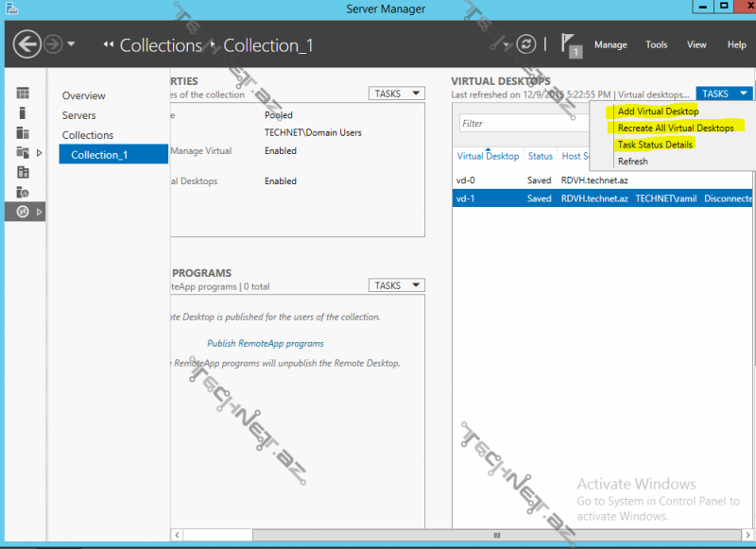Image resolution: width=756 pixels, height=549 pixels.
Task: Open the Manage menu
Action: click(610, 44)
